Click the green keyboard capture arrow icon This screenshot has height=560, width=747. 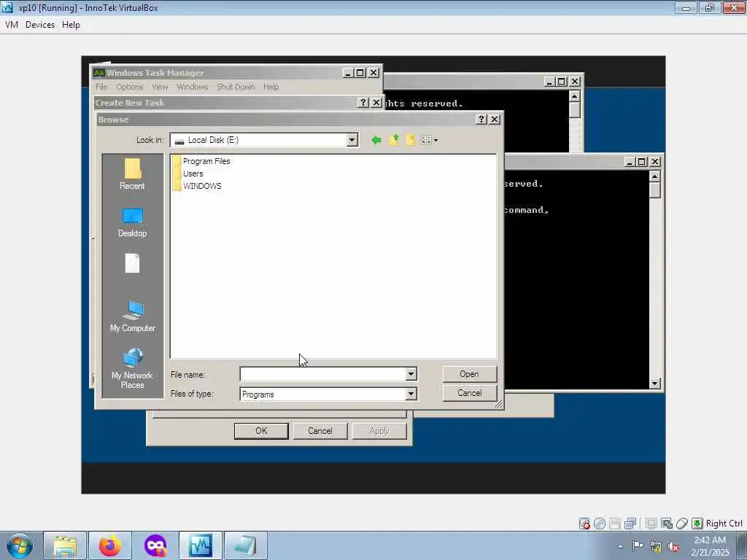[x=697, y=524]
